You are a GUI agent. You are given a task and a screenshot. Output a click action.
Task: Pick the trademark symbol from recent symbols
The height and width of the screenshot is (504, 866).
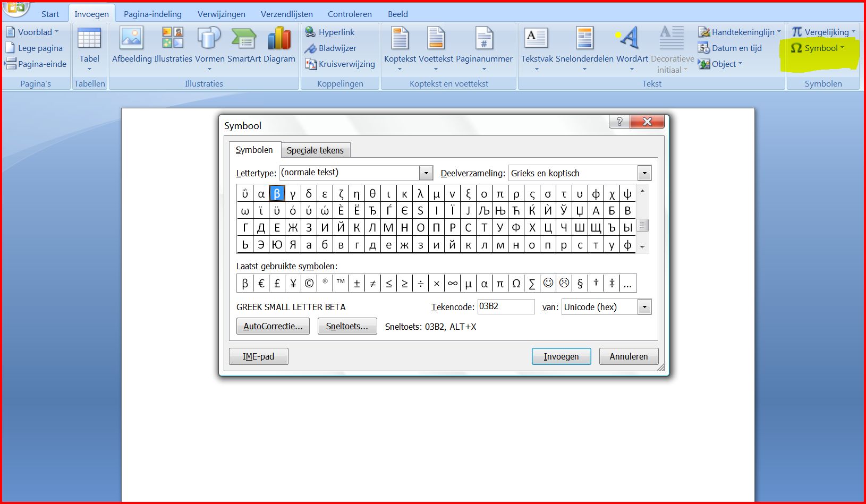click(341, 284)
